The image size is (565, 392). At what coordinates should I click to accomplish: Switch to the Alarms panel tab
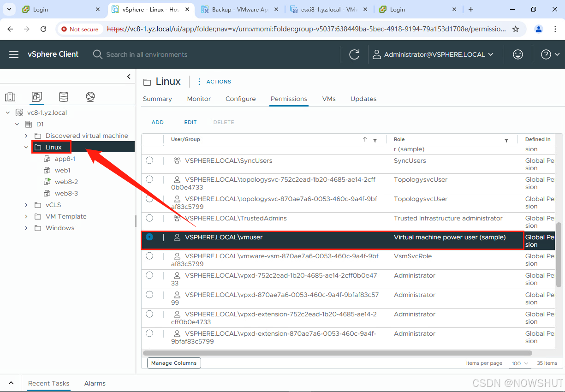[x=95, y=383]
